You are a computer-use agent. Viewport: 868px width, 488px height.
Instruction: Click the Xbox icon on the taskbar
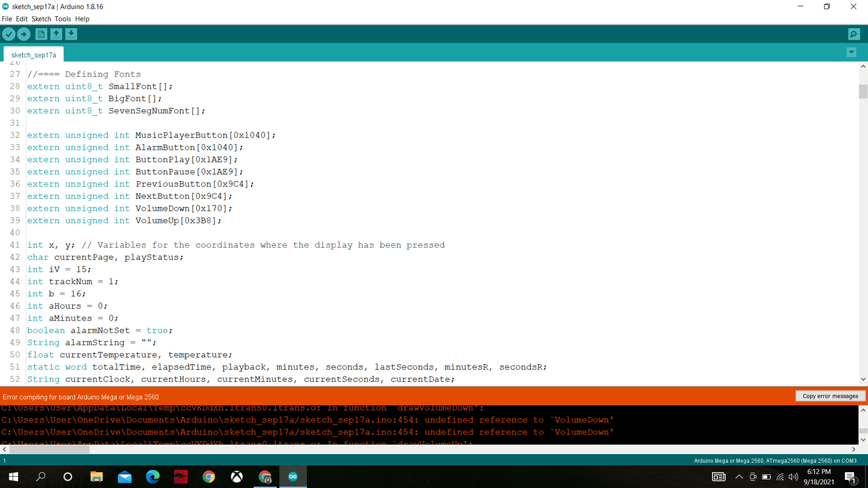point(236,476)
